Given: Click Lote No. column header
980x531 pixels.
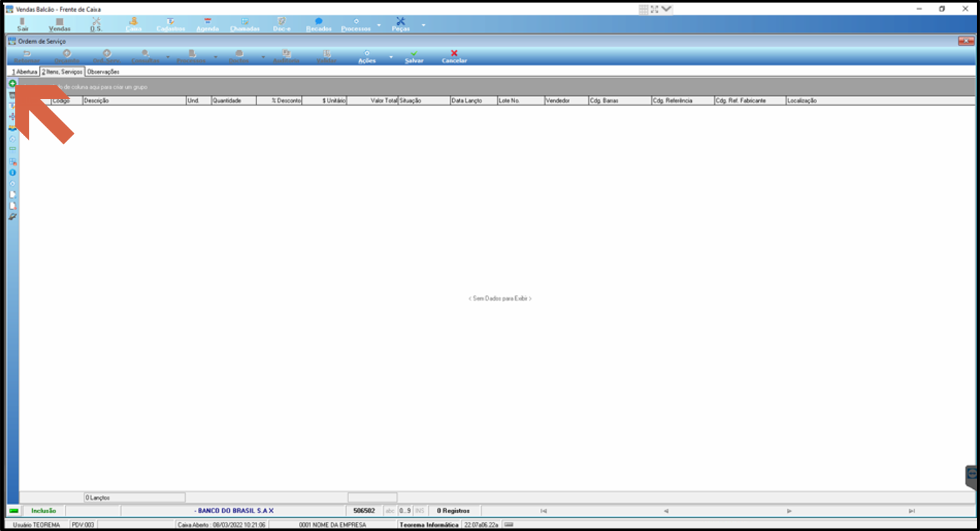Looking at the screenshot, I should click(x=521, y=100).
